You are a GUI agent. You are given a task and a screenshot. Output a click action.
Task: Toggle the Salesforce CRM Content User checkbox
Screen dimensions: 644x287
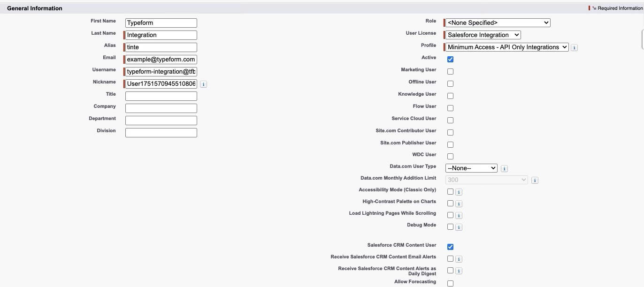[450, 247]
